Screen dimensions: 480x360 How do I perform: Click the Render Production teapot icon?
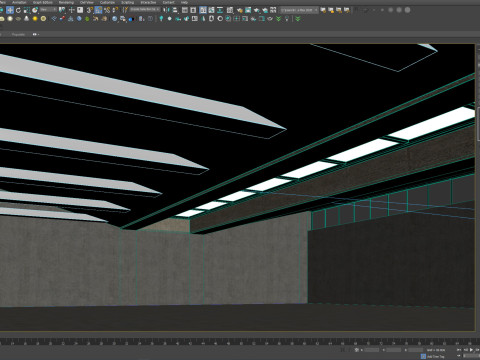[256, 10]
